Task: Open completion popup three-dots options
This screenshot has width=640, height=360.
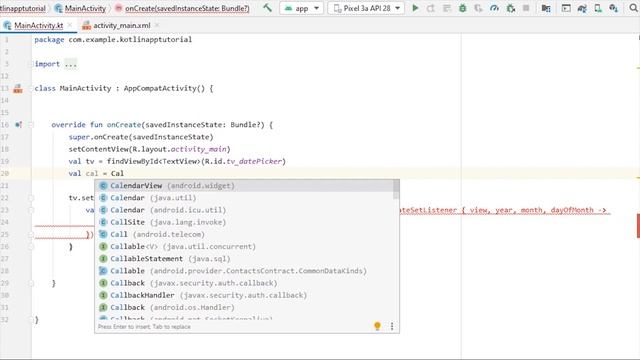Action: (x=392, y=326)
